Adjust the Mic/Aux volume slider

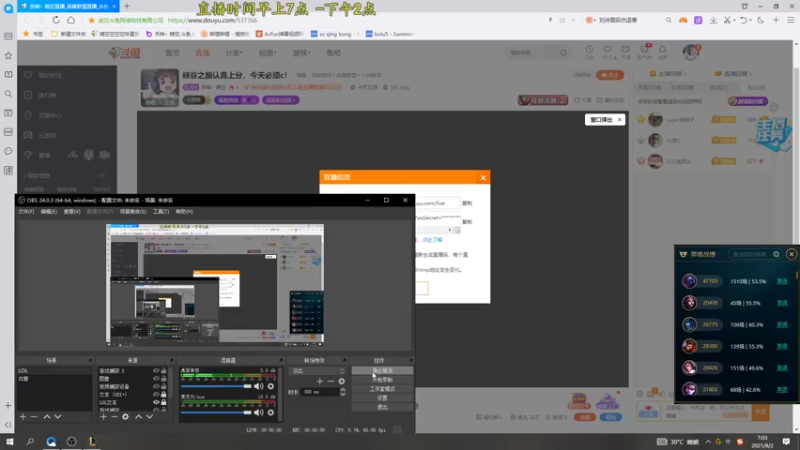[216, 412]
